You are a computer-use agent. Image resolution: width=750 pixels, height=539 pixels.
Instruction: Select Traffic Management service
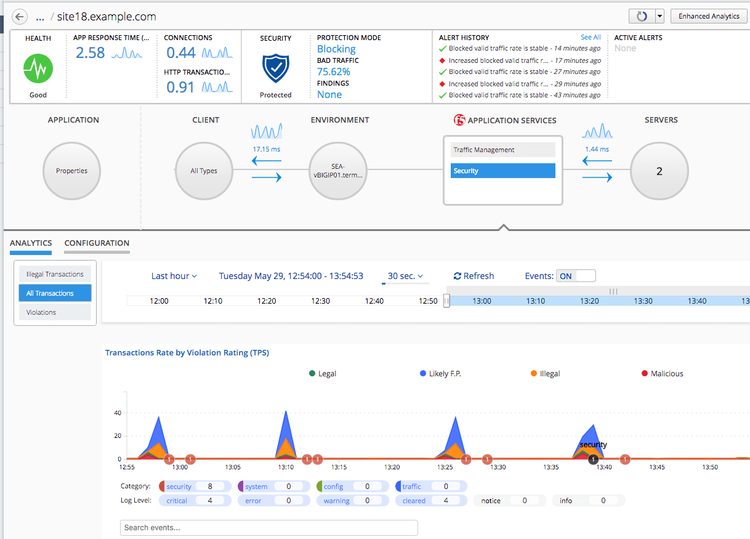tap(503, 150)
